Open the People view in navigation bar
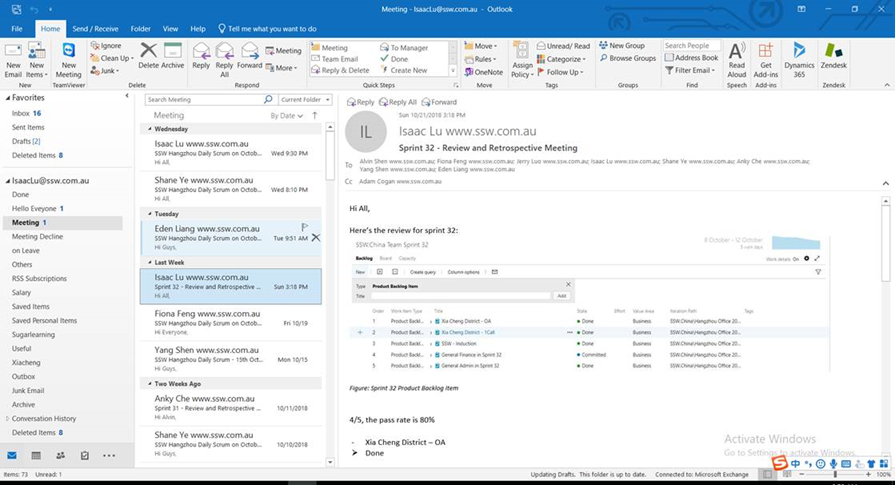Image resolution: width=895 pixels, height=485 pixels. click(60, 455)
